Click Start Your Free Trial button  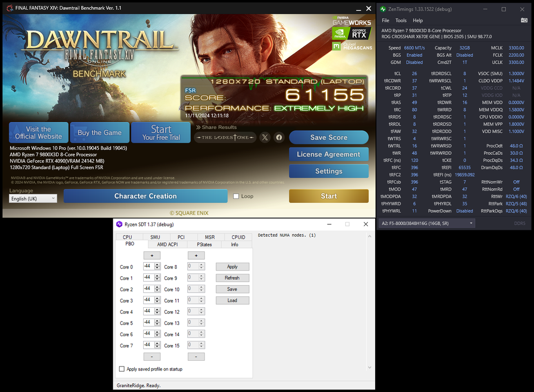(x=161, y=133)
